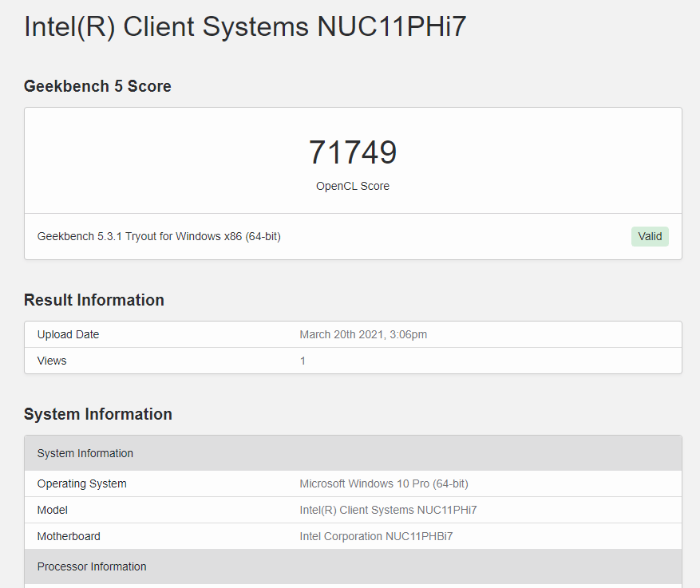Click the page title Intel(R) Client Systems NUC11PHi7
Viewport: 700px width, 588px height.
(x=245, y=26)
